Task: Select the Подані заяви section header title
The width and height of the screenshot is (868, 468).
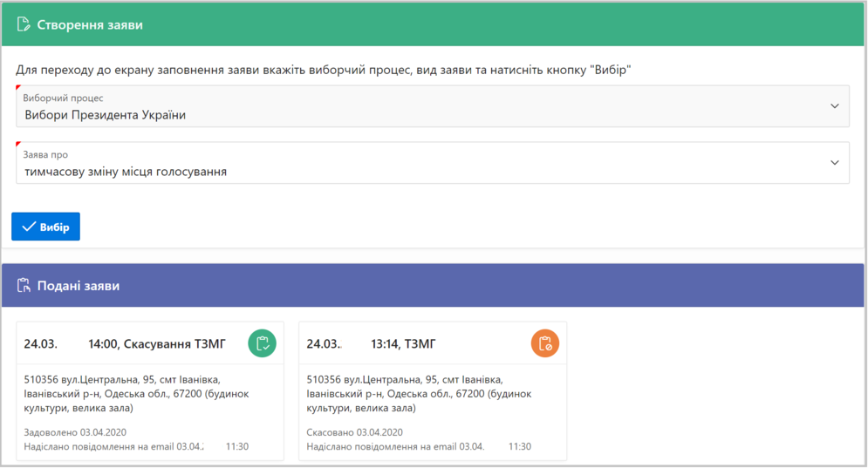Action: [x=79, y=286]
